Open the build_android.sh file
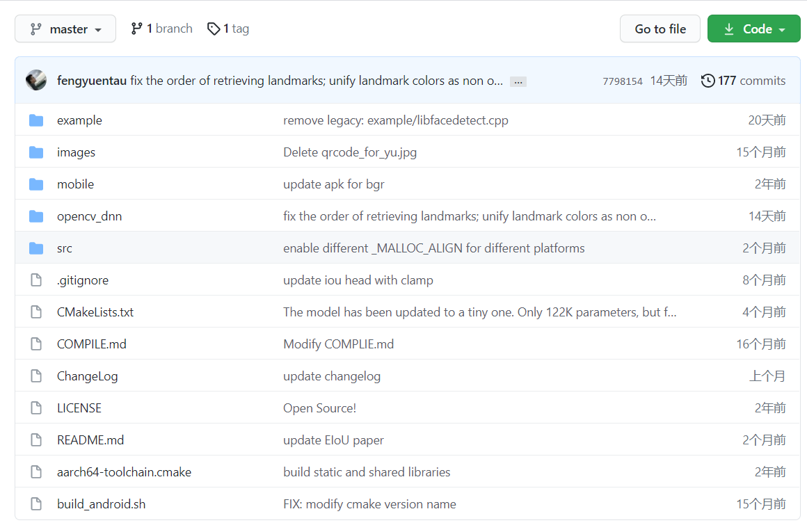The height and width of the screenshot is (532, 807). (x=101, y=504)
